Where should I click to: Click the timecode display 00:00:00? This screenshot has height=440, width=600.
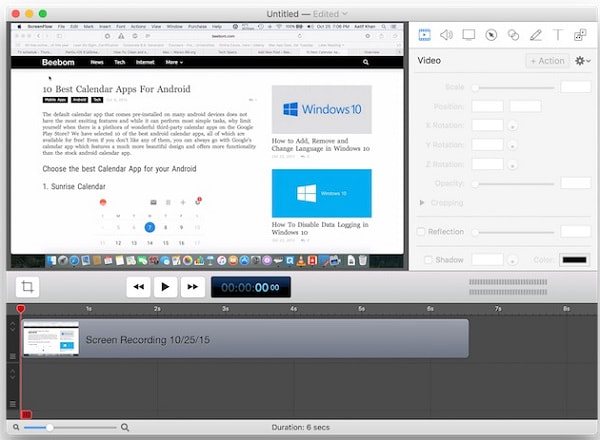click(251, 287)
